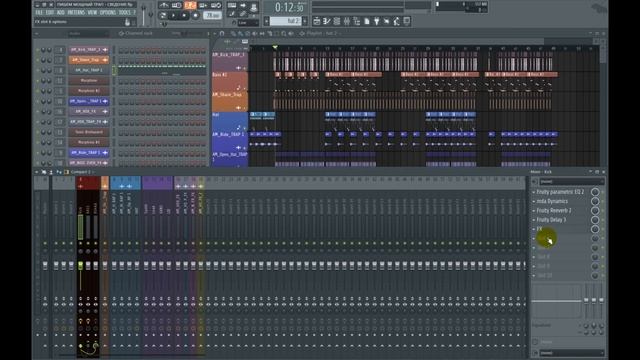Open the PATTERNS menu
Viewport: 640px width, 360px height.
coord(76,13)
